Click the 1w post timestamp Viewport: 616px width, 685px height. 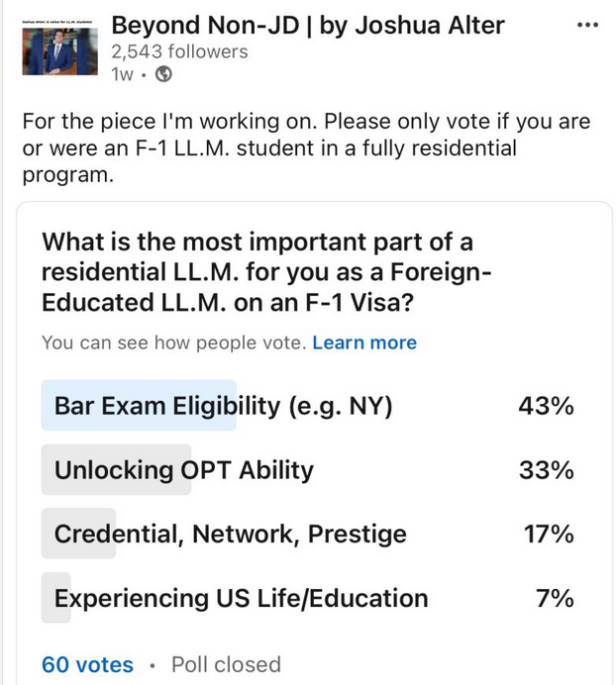pos(122,74)
